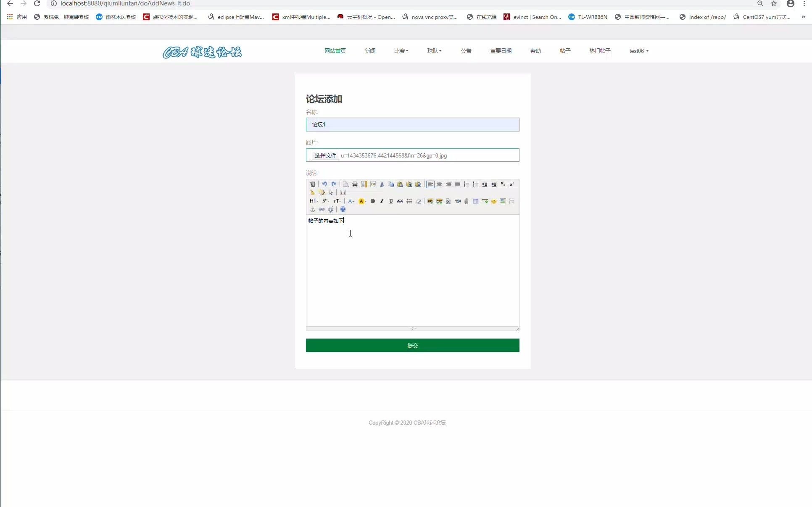Go to 网站首页 in navigation
Screen dimensions: 812x507
(335, 51)
